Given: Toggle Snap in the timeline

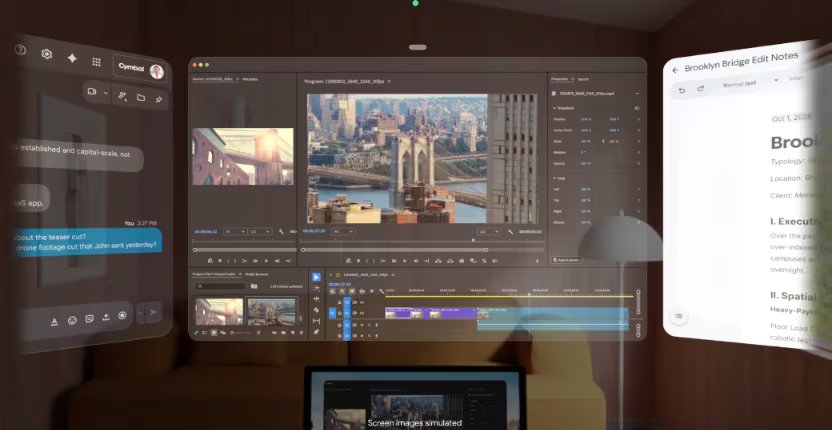Looking at the screenshot, I should tap(342, 291).
